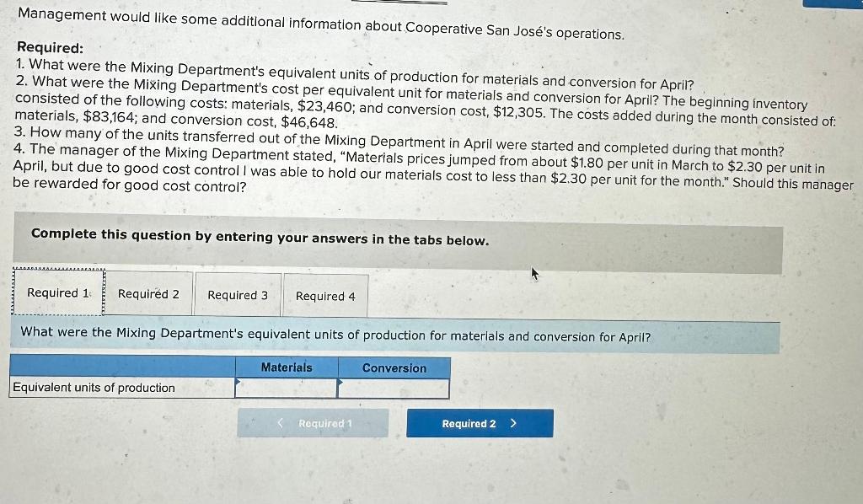Viewport: 863px width, 504px height.
Task: Open the Required 4 tab
Action: [324, 294]
